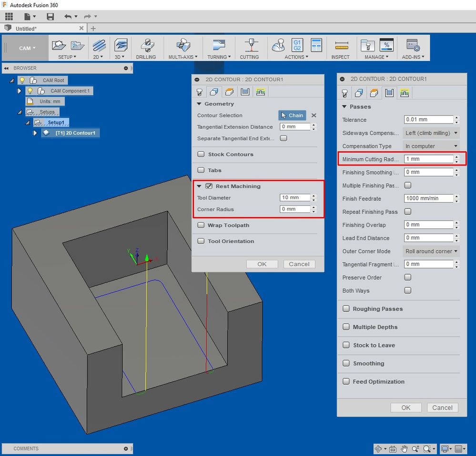Screen dimensions: 476x456
Task: Open the Tool Library icon in Manage
Action: pos(367,46)
